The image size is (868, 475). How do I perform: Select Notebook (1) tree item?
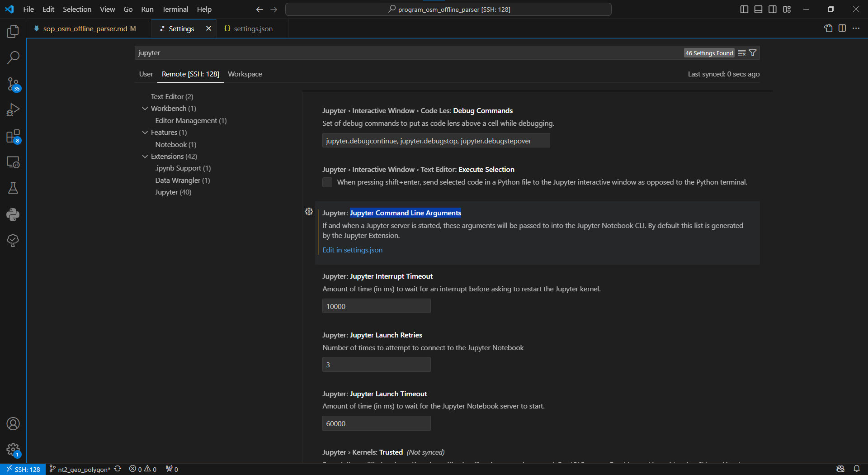click(x=175, y=145)
